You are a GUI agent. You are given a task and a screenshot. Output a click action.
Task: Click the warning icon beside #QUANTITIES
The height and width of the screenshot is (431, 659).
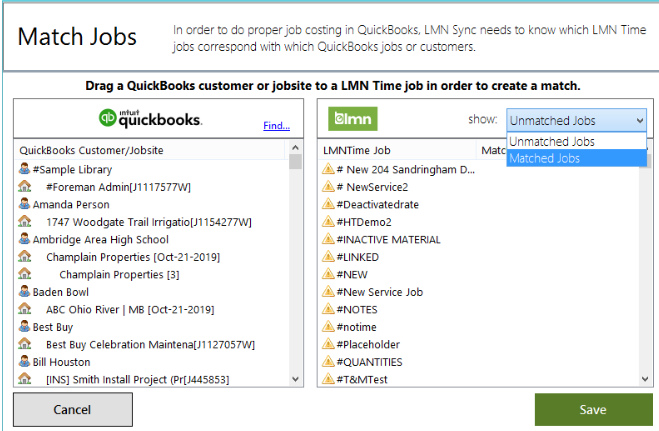tap(328, 361)
